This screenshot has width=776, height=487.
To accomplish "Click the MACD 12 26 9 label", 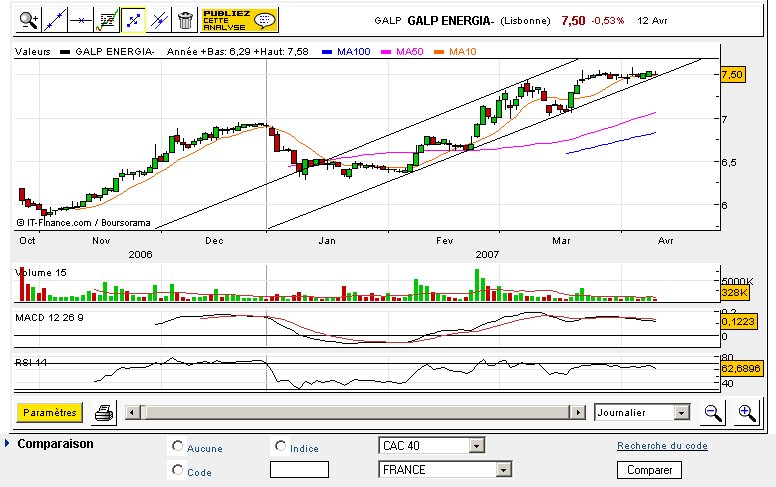I will pyautogui.click(x=49, y=318).
